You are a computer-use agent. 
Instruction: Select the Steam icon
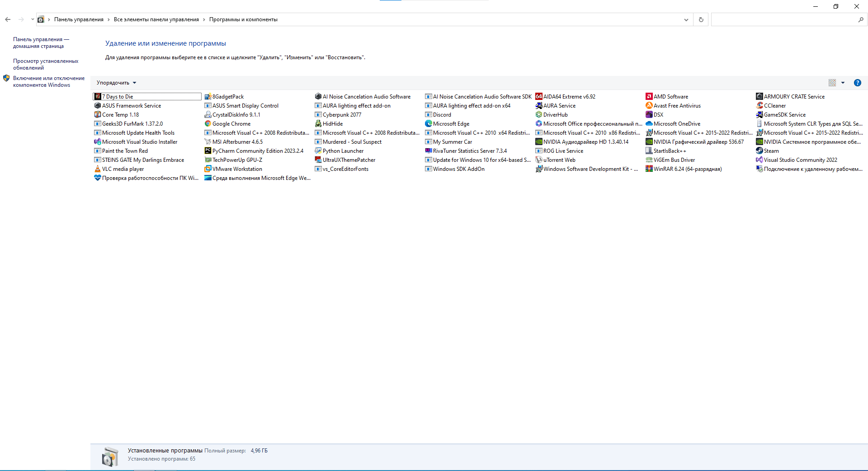[x=759, y=151]
